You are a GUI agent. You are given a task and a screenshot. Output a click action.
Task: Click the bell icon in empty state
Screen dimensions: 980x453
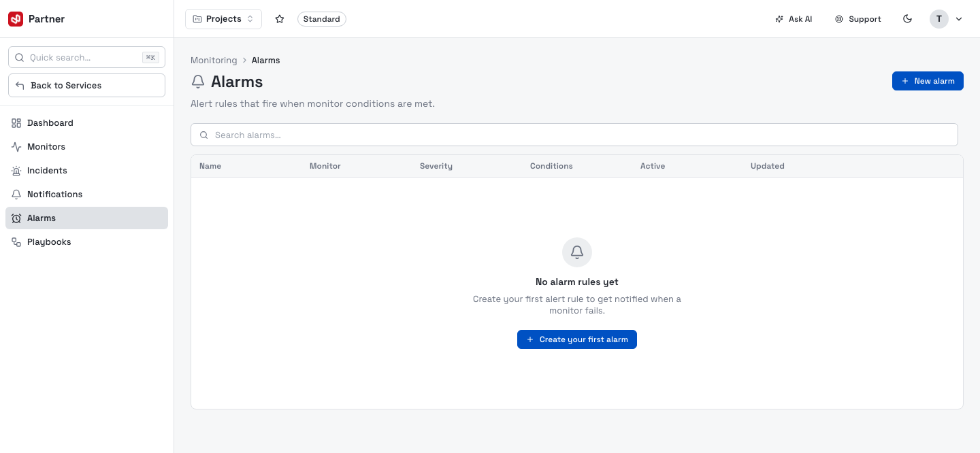tap(577, 252)
